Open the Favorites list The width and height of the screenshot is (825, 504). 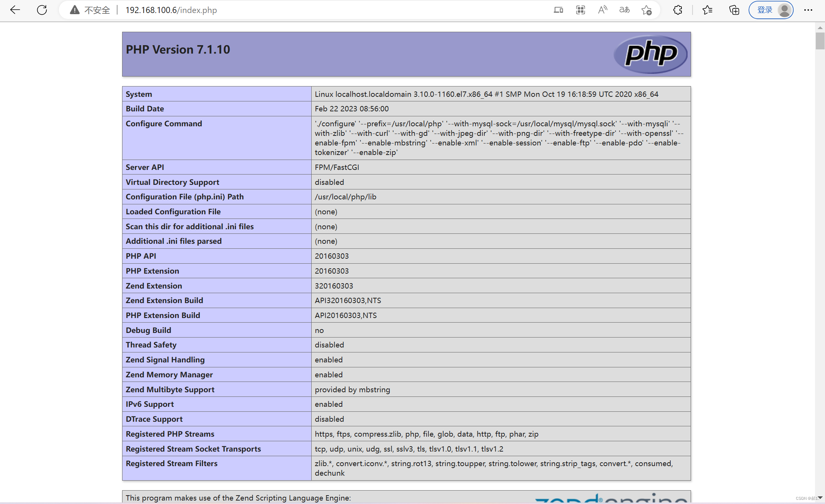click(707, 10)
